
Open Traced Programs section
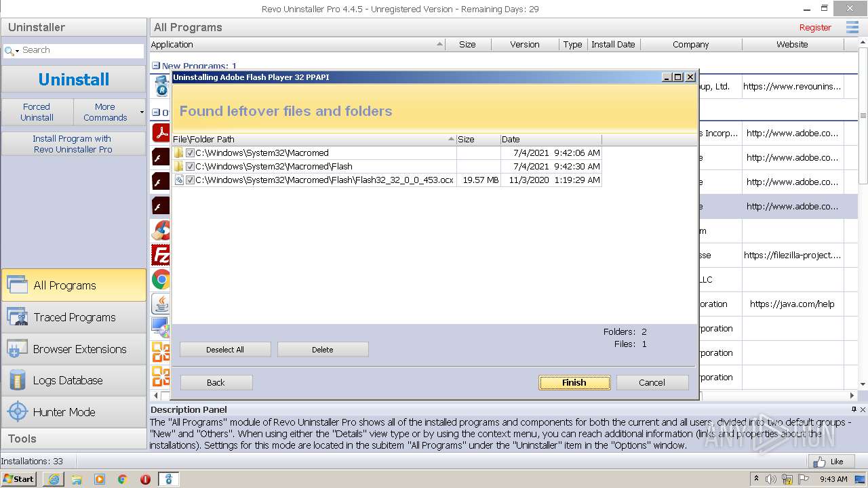[73, 317]
